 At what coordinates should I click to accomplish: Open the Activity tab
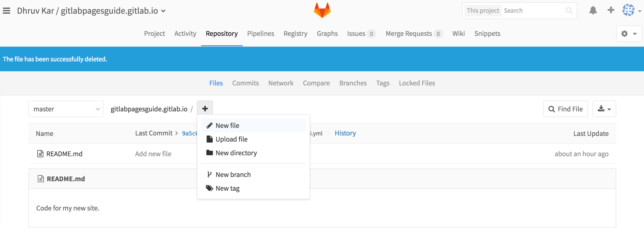click(185, 34)
